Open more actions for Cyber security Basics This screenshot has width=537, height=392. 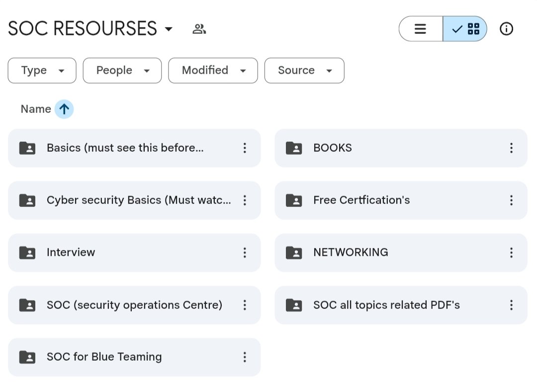coord(245,200)
